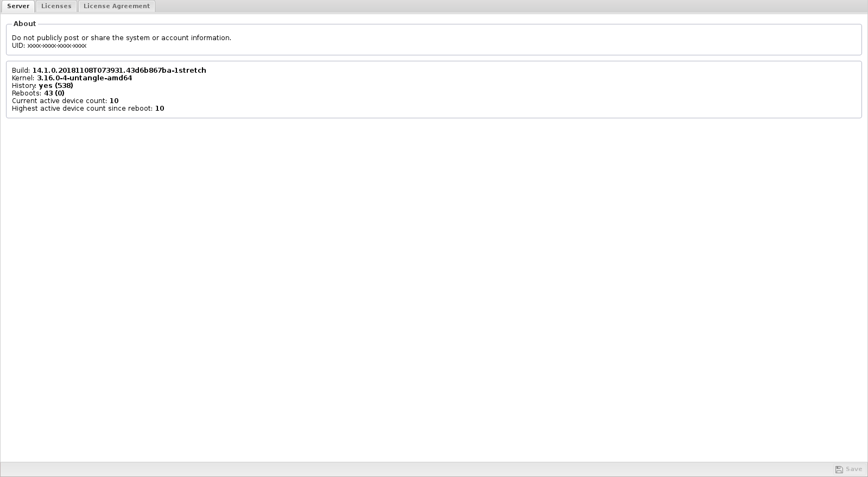Click the 'Build:' label

tap(21, 71)
